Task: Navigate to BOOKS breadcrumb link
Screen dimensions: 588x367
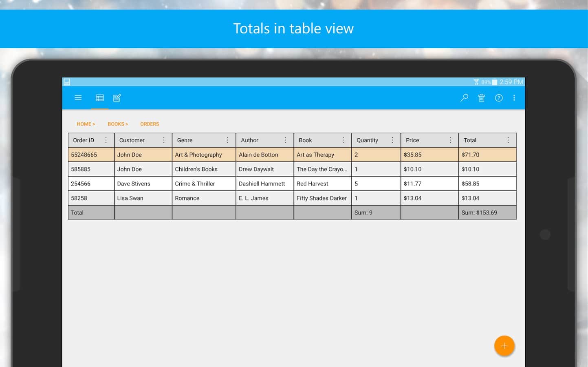Action: click(x=117, y=124)
